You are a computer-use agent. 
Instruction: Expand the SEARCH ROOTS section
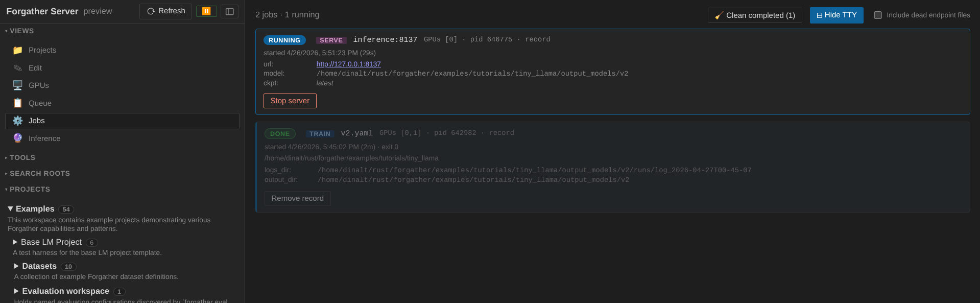[38, 174]
